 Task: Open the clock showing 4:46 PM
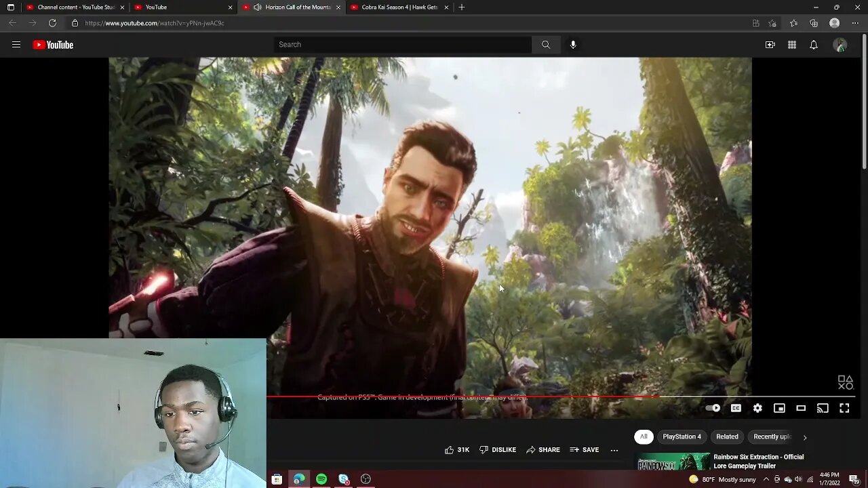point(829,479)
